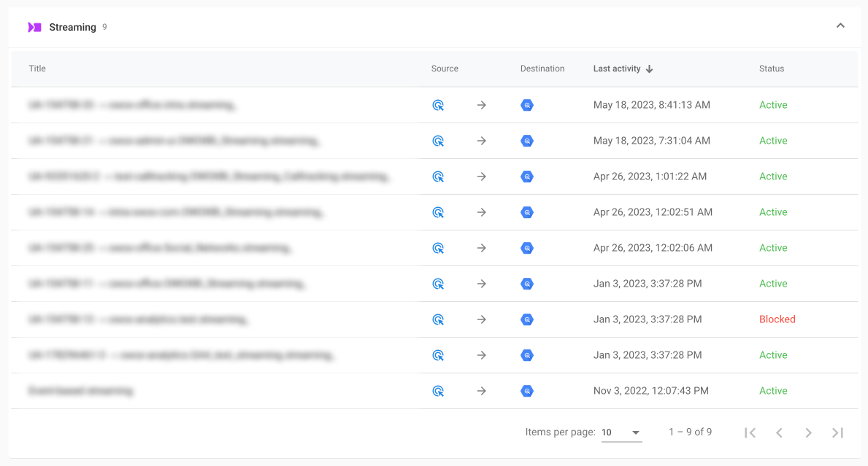The width and height of the screenshot is (868, 466).
Task: Click the Blocked status label
Action: tap(777, 319)
